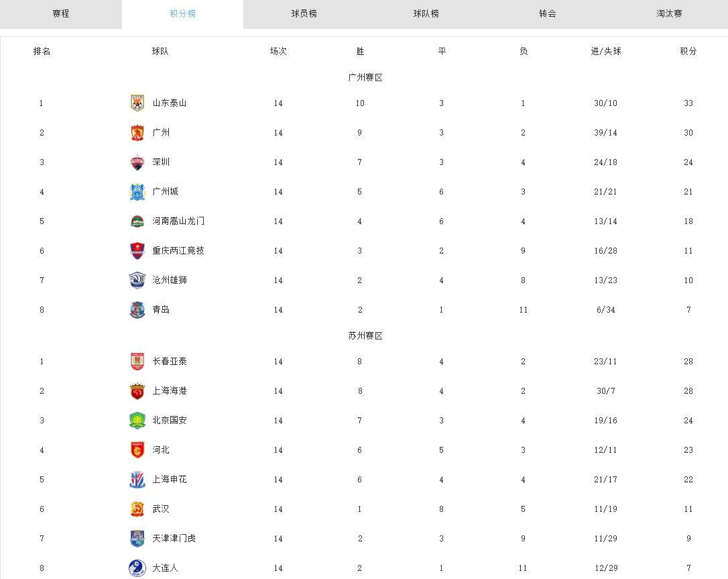The image size is (728, 579).
Task: Click the 上海申花 team crest
Action: (137, 480)
